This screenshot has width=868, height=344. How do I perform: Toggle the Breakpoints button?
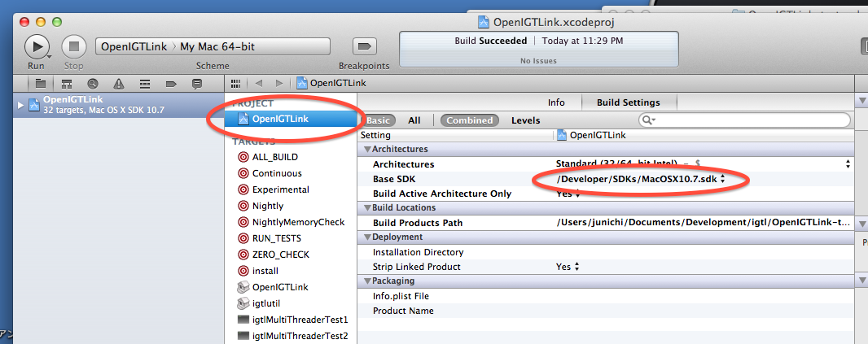[x=364, y=46]
